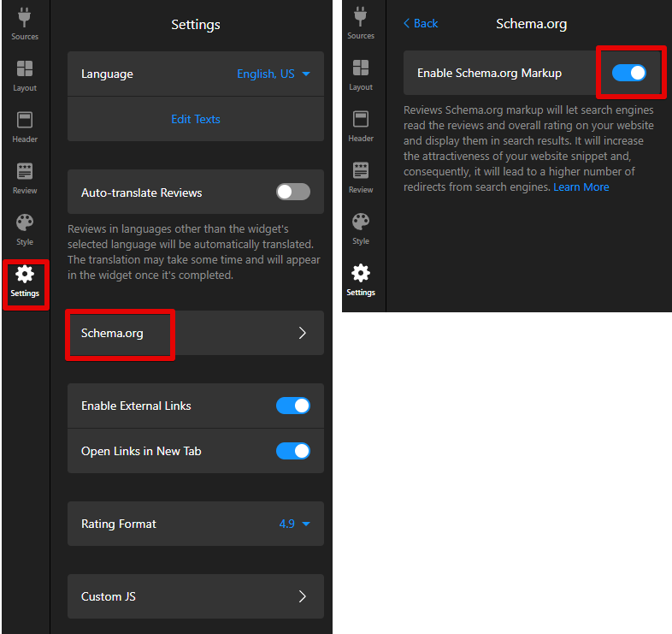672x634 pixels.
Task: Open Review tab beside the Schema.org panel
Action: pyautogui.click(x=361, y=177)
